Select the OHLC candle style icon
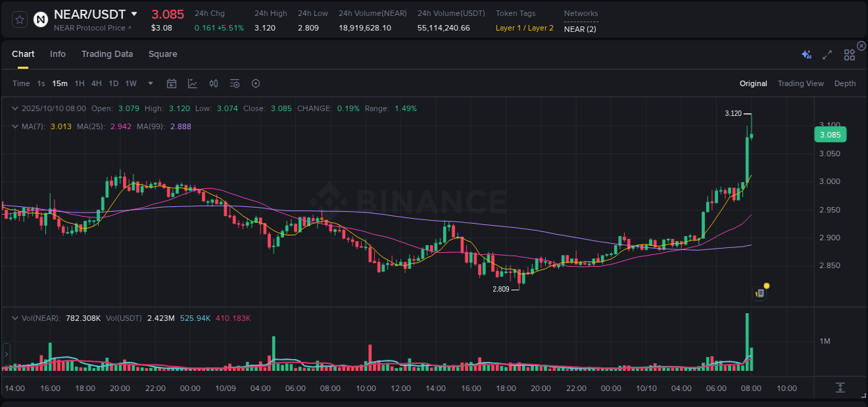This screenshot has height=407, width=868. 213,83
